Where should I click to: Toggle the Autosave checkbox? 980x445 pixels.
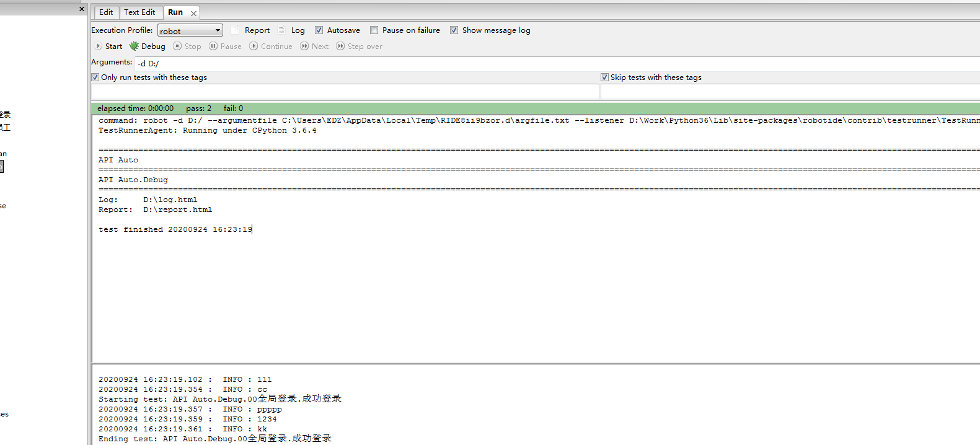[x=319, y=30]
